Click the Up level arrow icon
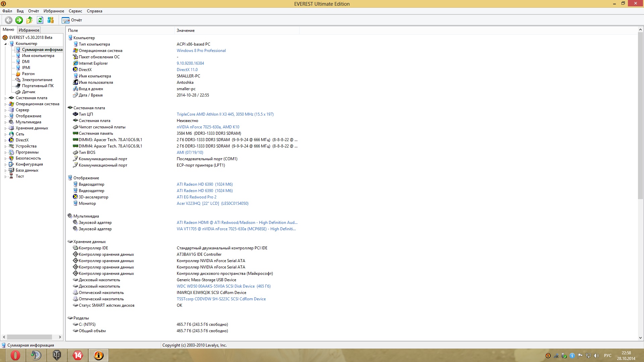This screenshot has height=362, width=644. [x=30, y=20]
